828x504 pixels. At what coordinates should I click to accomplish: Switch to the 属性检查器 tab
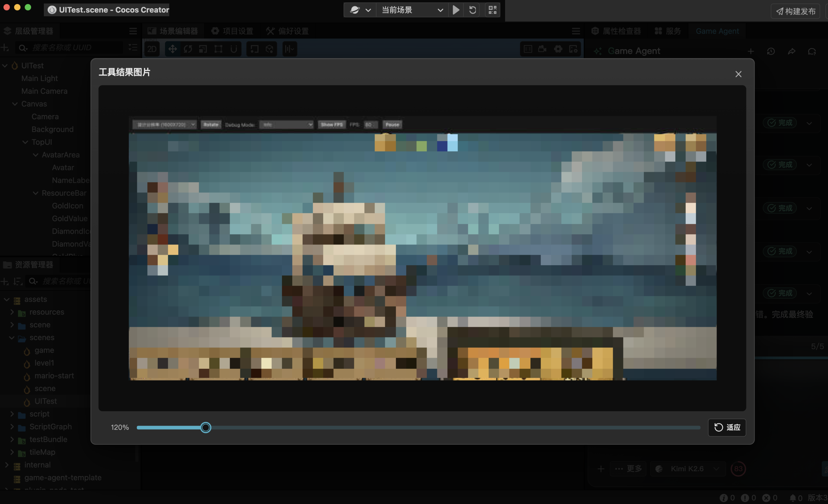tap(616, 31)
